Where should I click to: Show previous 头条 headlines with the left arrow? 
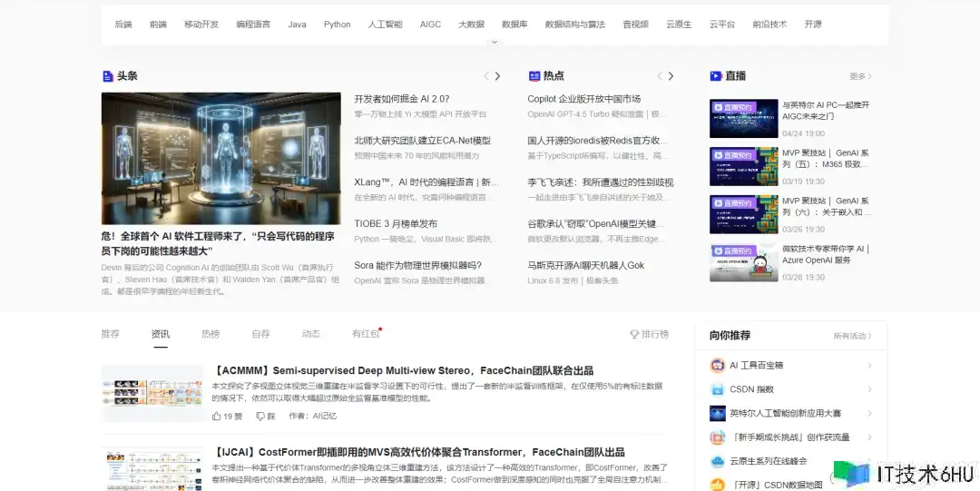pyautogui.click(x=486, y=76)
